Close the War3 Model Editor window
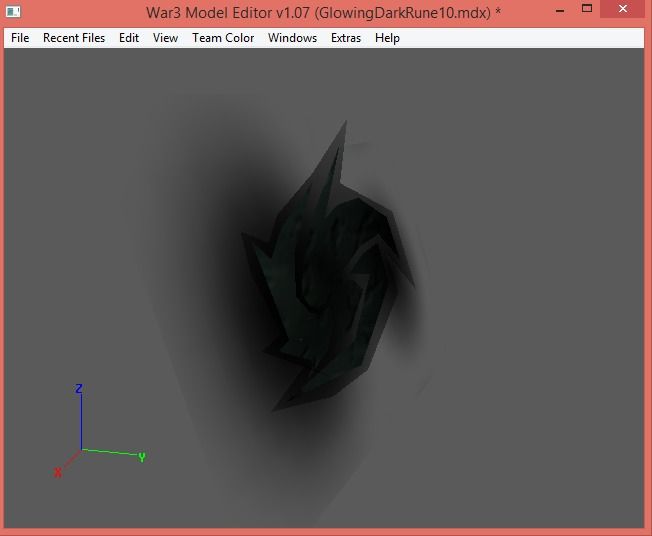652x536 pixels. pyautogui.click(x=622, y=9)
